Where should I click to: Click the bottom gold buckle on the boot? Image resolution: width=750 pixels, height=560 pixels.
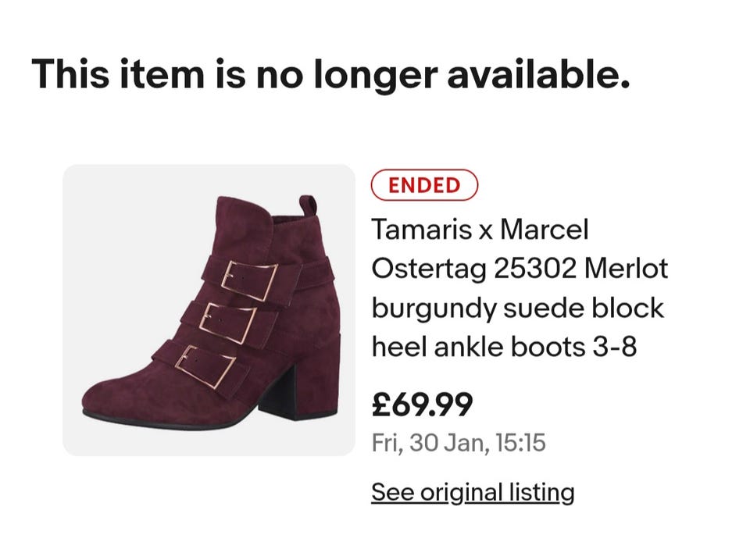(x=205, y=366)
